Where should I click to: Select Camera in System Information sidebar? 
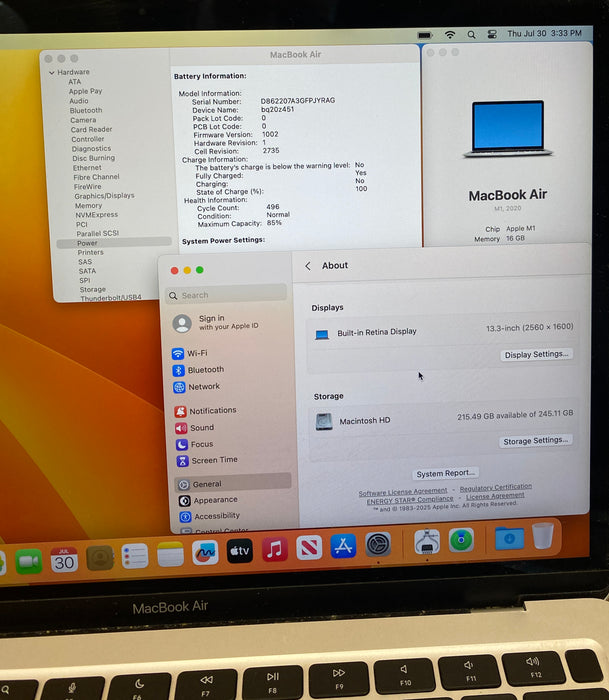point(83,120)
